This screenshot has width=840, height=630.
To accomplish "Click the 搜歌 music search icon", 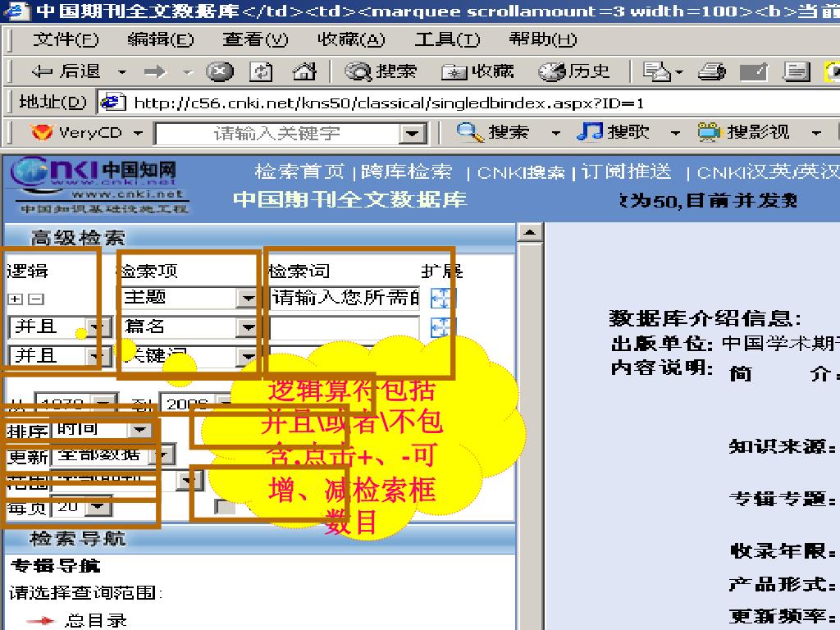I will (x=589, y=132).
